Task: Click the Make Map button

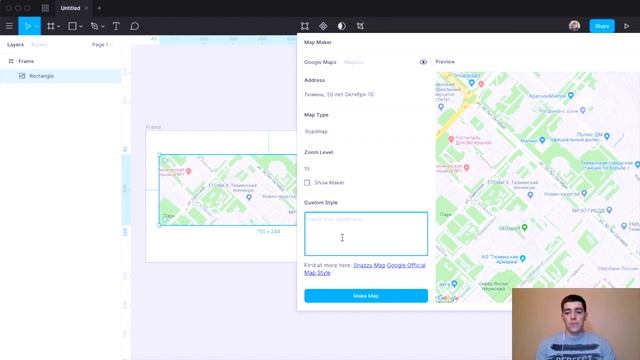Action: click(366, 296)
